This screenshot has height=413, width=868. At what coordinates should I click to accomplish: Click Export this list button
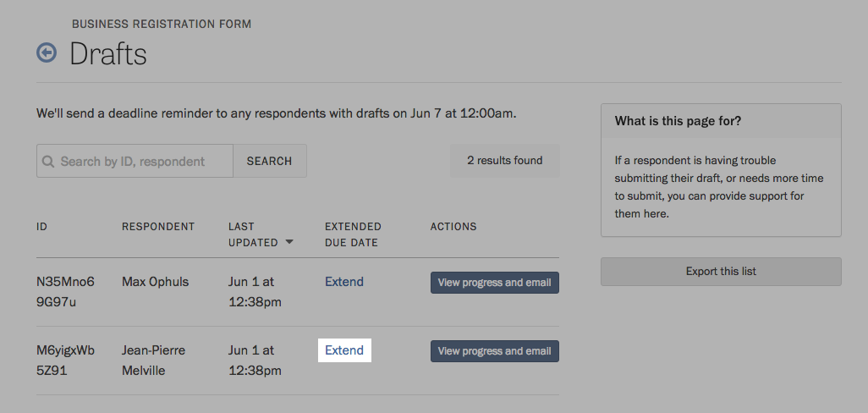click(x=721, y=272)
